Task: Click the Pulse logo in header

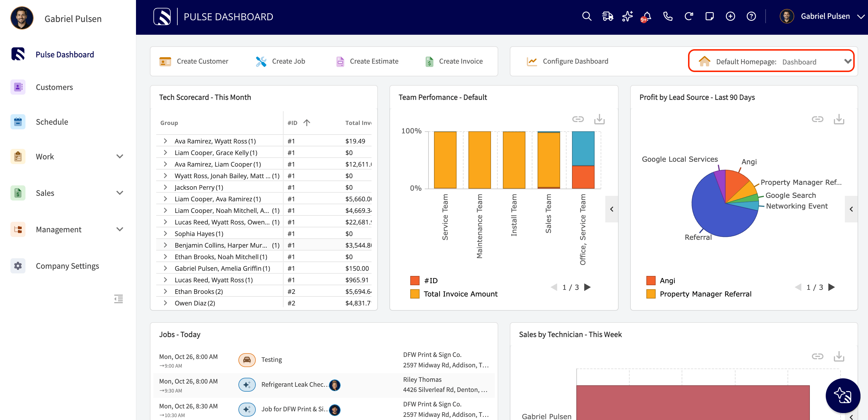Action: point(162,16)
